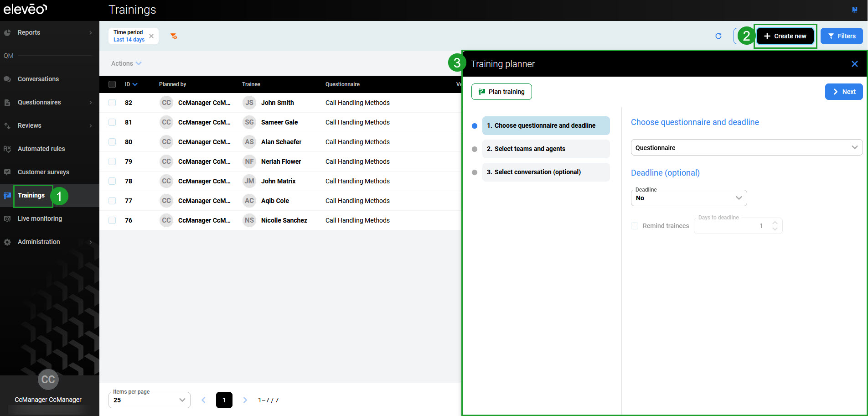Increase the Days to deadline stepper
Viewport: 868px width, 416px height.
pos(775,223)
